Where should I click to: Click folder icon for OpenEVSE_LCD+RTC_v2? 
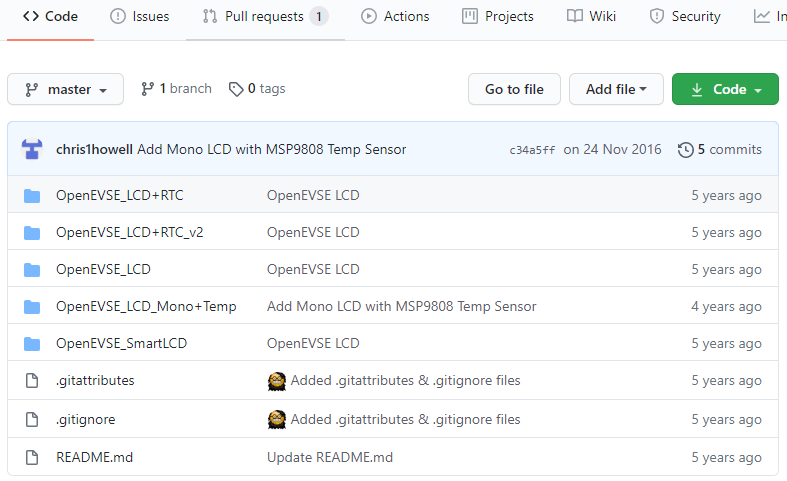(x=32, y=232)
